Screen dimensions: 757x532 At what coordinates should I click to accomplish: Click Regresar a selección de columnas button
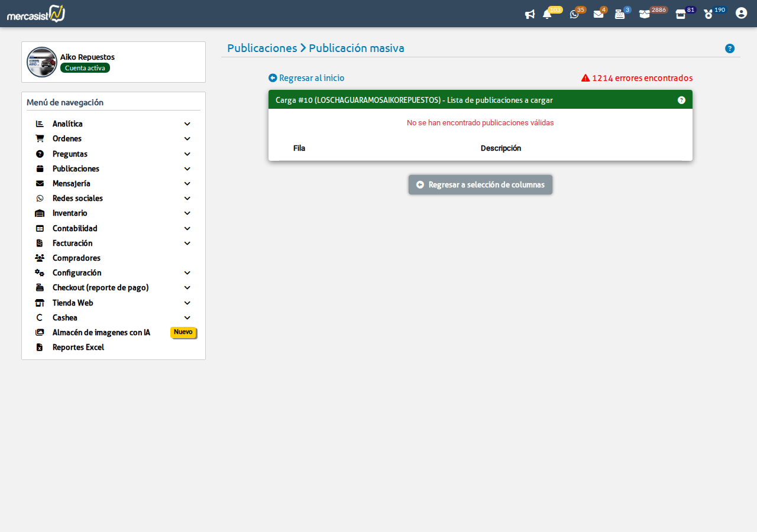(480, 184)
